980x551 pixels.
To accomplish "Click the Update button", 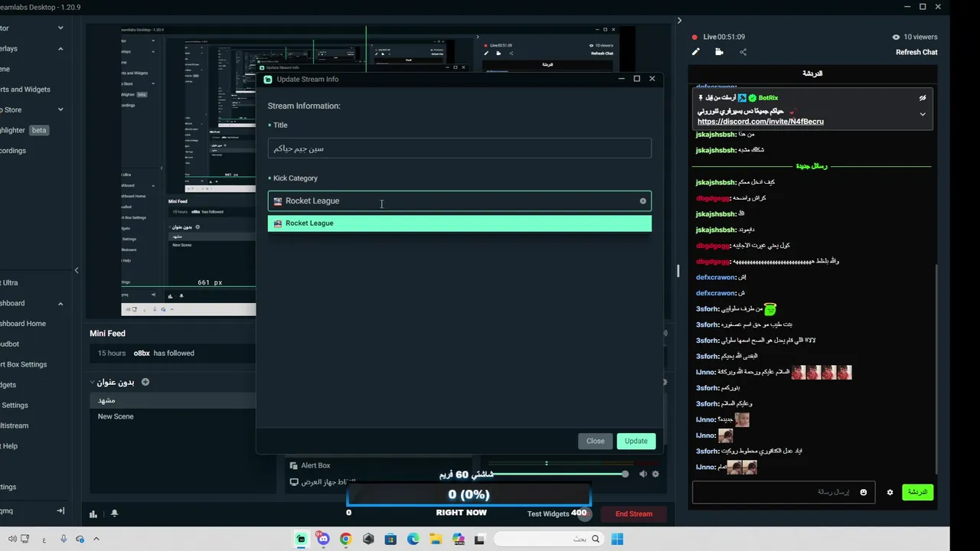I will click(635, 441).
